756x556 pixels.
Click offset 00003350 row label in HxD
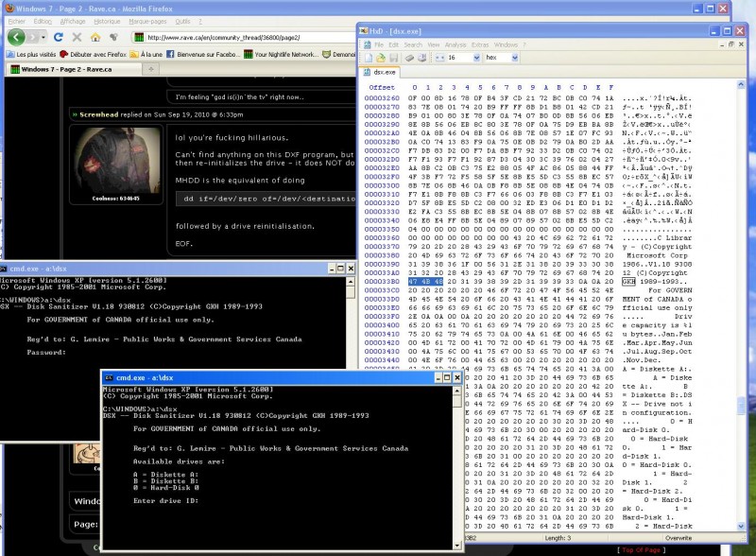click(x=382, y=229)
